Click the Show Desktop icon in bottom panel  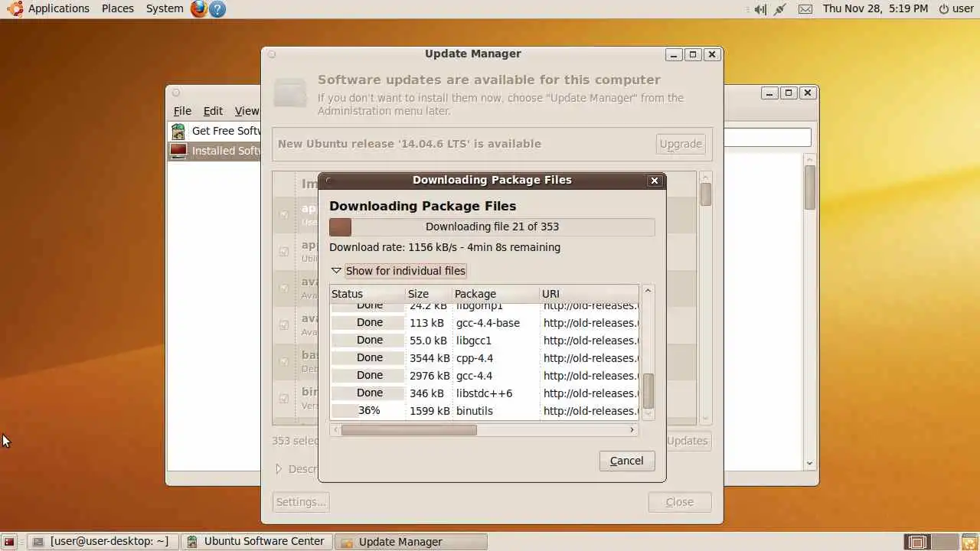pos(9,542)
